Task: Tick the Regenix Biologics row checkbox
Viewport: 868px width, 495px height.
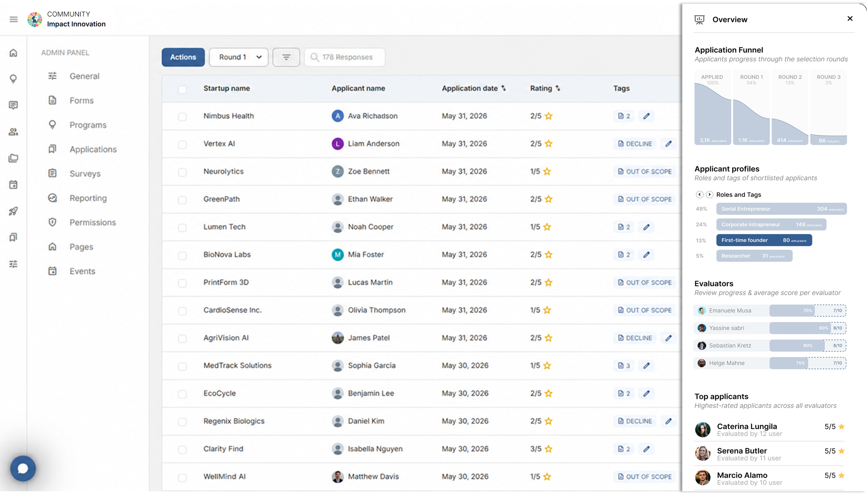Action: tap(182, 422)
